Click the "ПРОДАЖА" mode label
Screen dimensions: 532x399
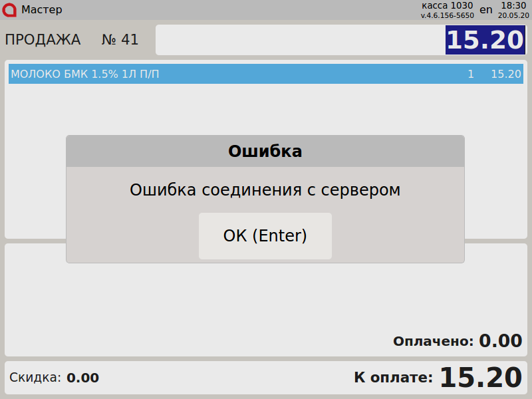coord(43,40)
